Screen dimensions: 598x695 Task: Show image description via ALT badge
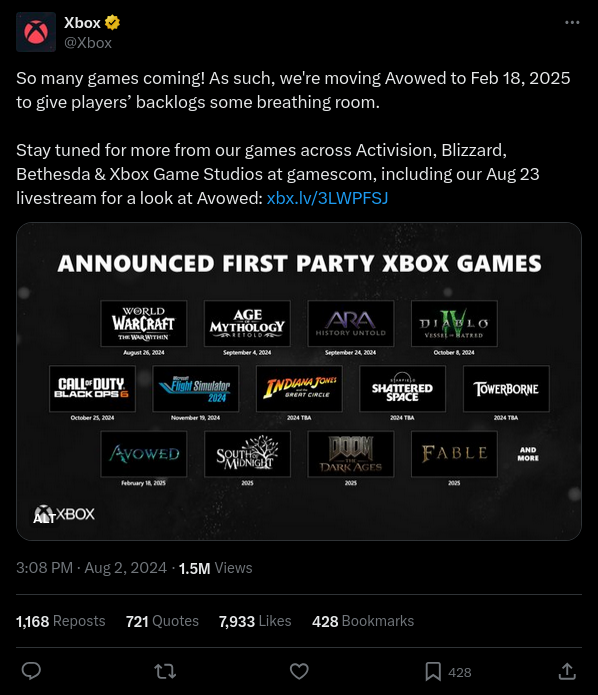pos(44,518)
